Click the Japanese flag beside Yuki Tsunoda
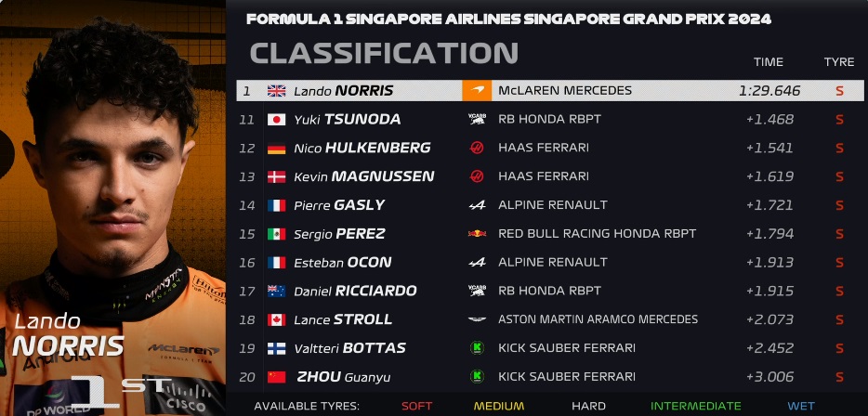This screenshot has width=868, height=416. [x=276, y=120]
